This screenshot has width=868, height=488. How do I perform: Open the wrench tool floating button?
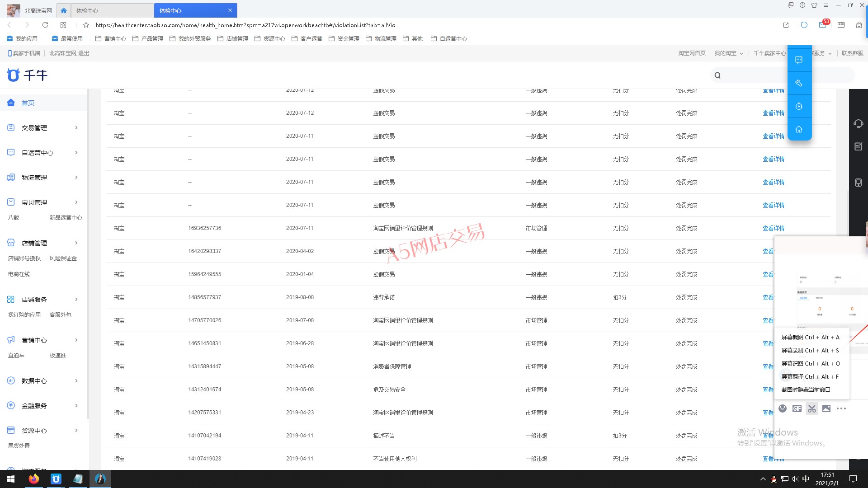pos(799,83)
